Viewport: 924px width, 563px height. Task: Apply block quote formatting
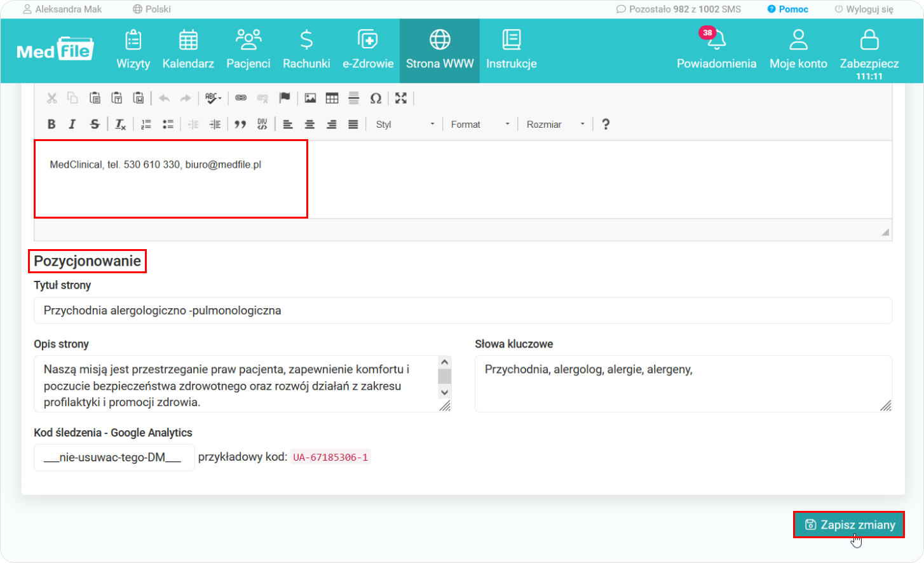click(x=240, y=125)
